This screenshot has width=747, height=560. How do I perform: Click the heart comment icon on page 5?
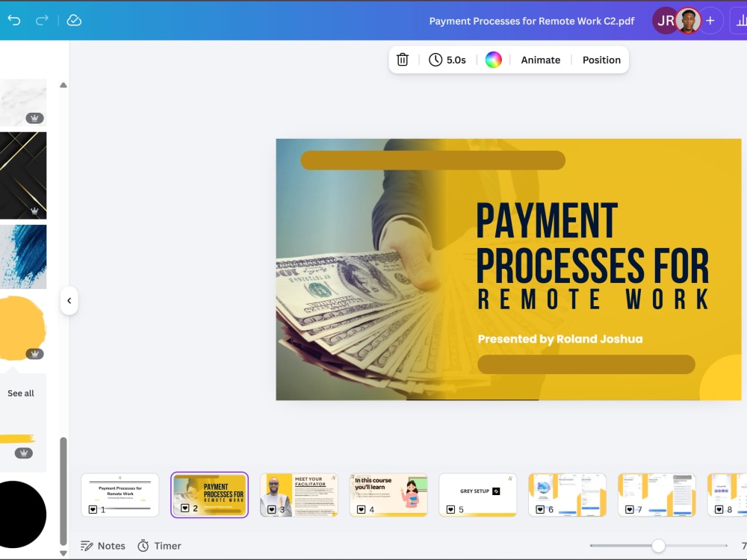click(450, 509)
